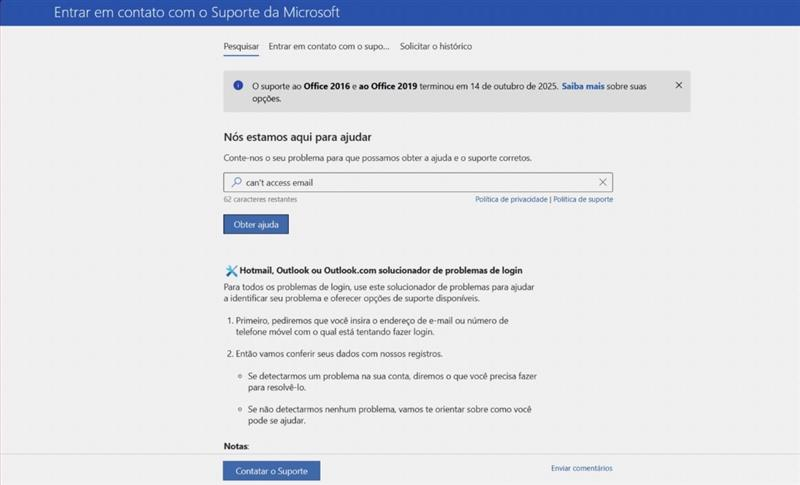Click the blue info icon in banner
The image size is (800, 485).
pyautogui.click(x=238, y=85)
